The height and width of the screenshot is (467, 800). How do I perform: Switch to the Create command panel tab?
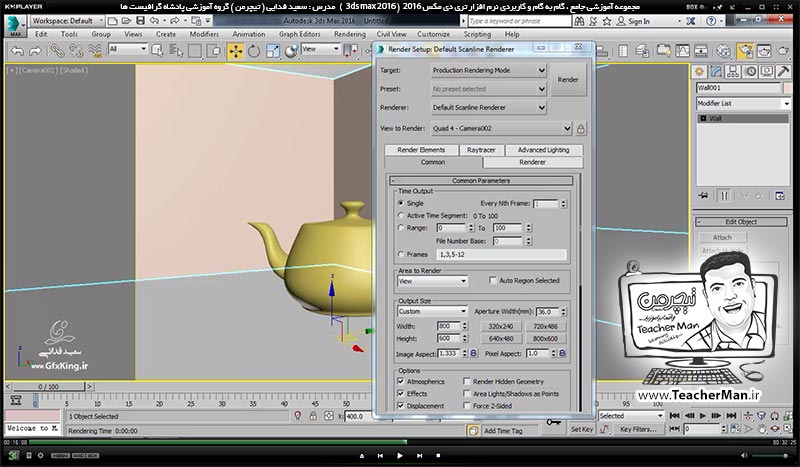coord(699,71)
